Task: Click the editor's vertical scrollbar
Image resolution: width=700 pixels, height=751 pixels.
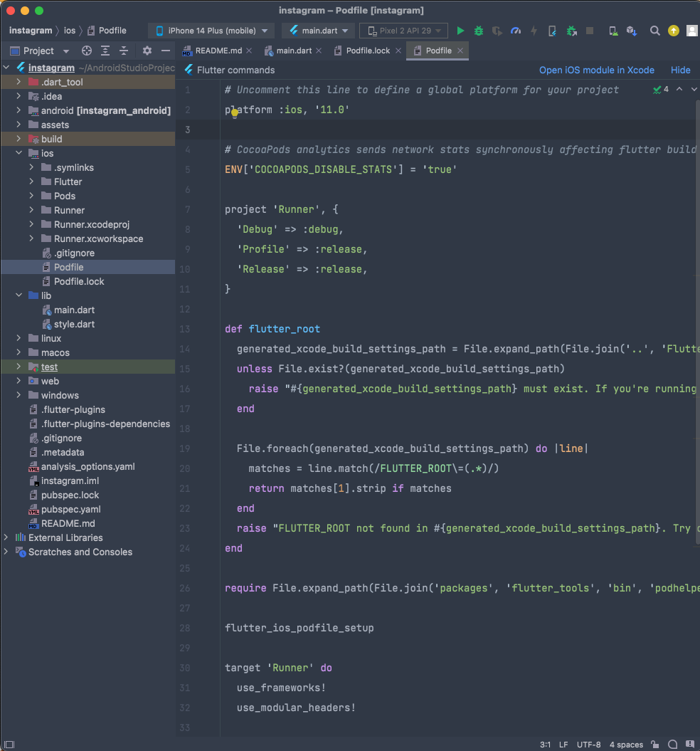Action: point(697,323)
